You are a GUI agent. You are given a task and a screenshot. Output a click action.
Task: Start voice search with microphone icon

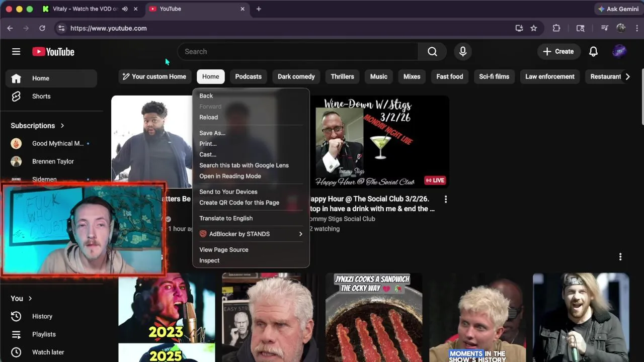[x=463, y=52]
